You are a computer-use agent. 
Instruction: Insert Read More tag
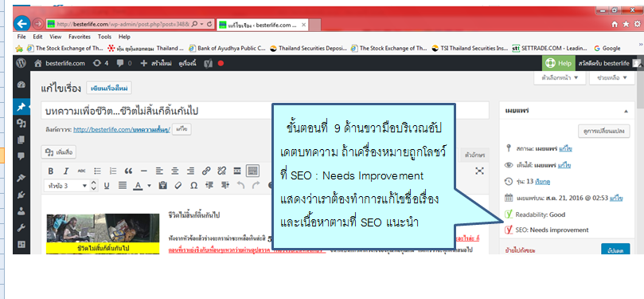(237, 171)
